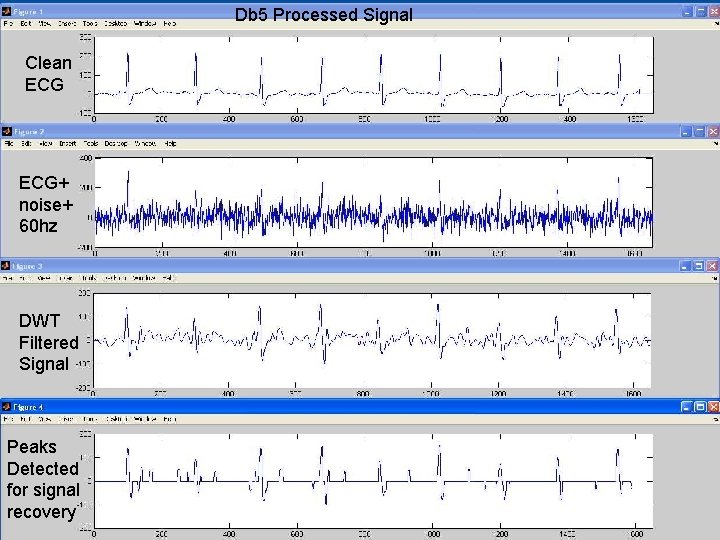
Task: Close the Figure 4 window
Action: 714,407
